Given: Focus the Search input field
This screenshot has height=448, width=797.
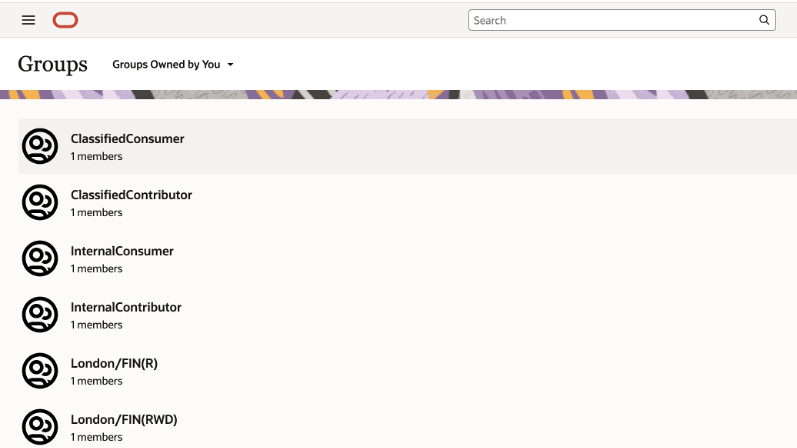Looking at the screenshot, I should (x=612, y=20).
